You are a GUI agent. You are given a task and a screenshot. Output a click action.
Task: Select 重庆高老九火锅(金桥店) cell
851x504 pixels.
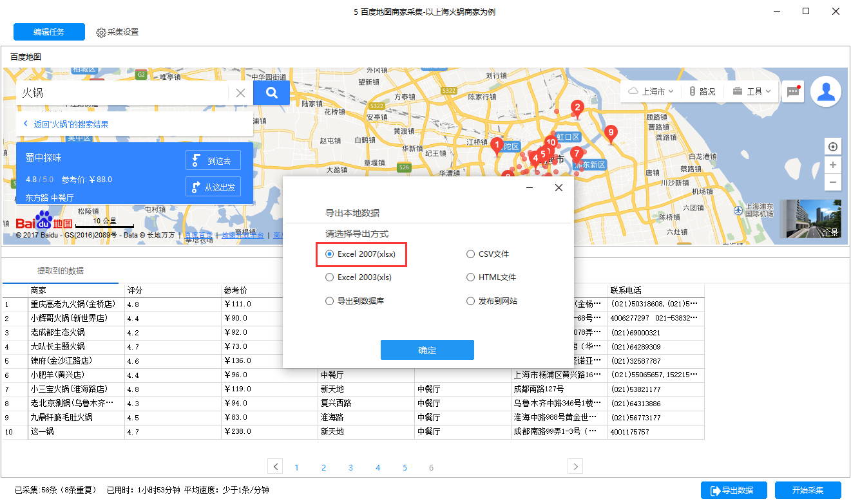pyautogui.click(x=77, y=304)
